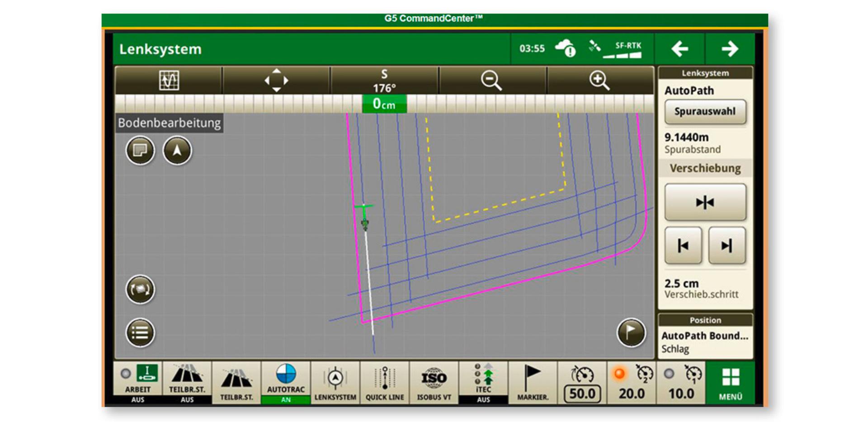Viewport: 868px width, 422px height.
Task: Open the field diagnostics map icon
Action: coord(169,81)
